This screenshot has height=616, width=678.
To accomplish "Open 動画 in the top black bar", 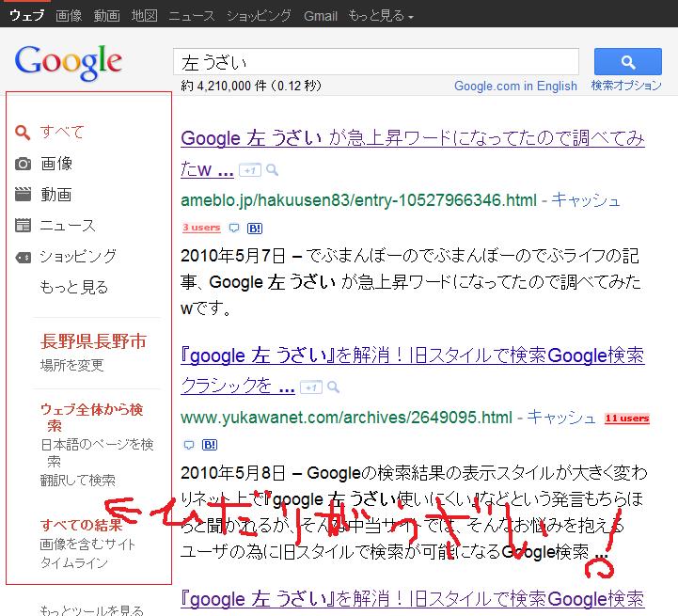I will click(107, 16).
